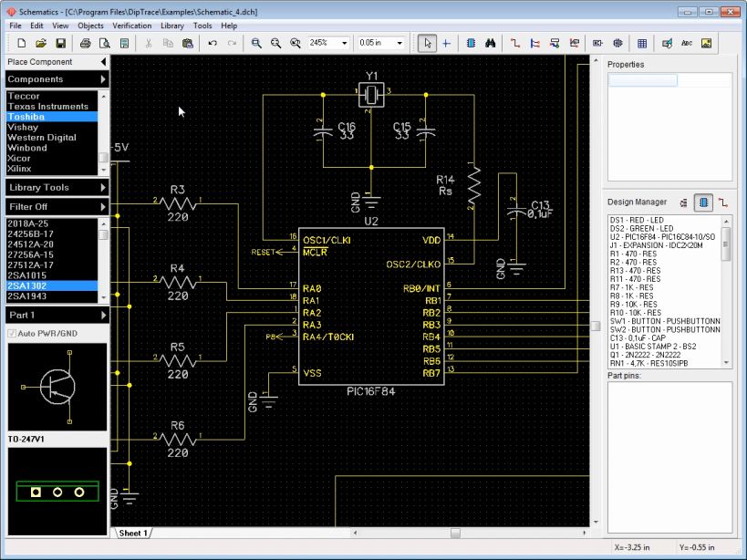Open the Print Preview icon
Screen dimensions: 747x560
pyautogui.click(x=105, y=43)
